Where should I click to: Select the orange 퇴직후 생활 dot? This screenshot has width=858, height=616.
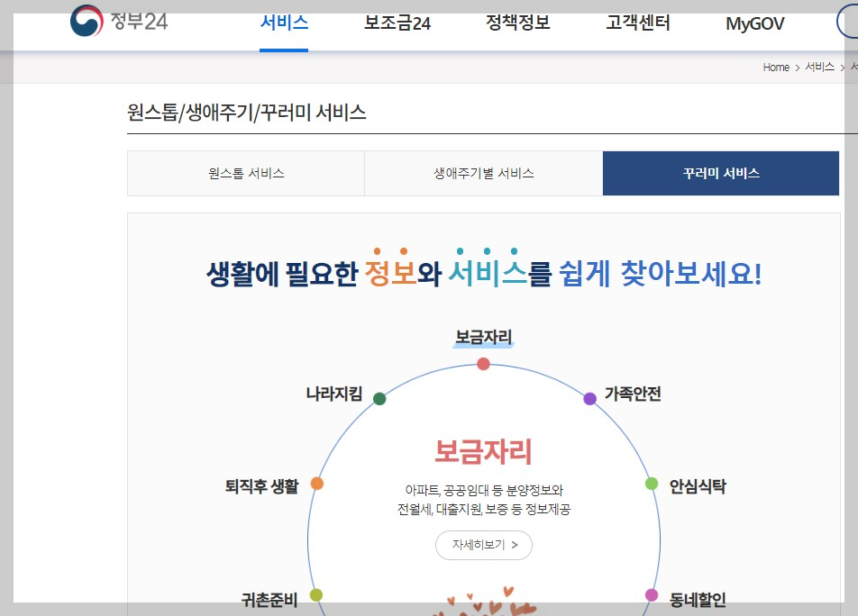coord(317,484)
